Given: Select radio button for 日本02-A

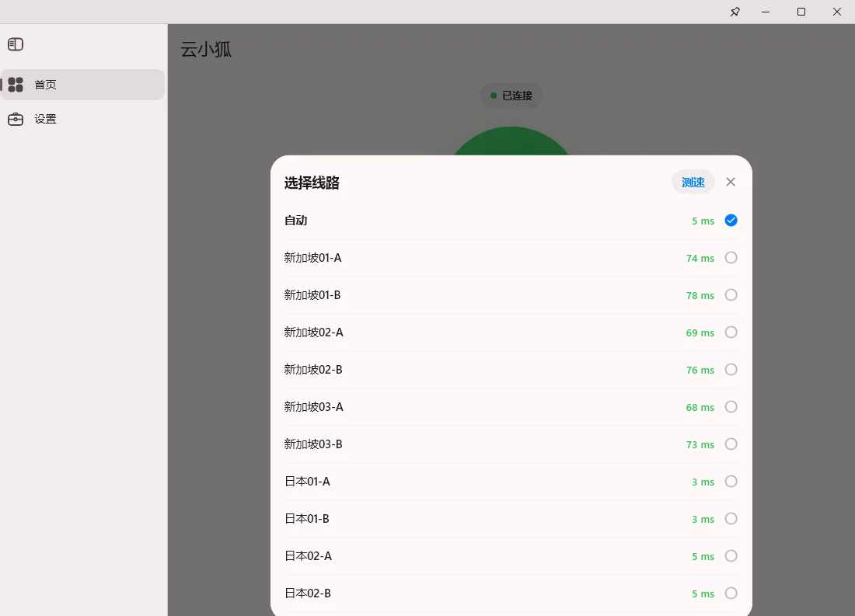Looking at the screenshot, I should pyautogui.click(x=731, y=556).
